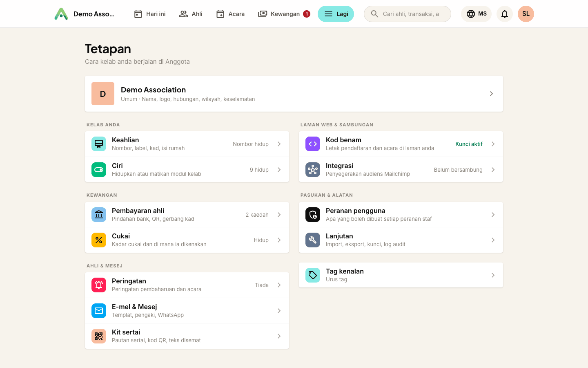Click the Peranan pengguna shield icon
The width and height of the screenshot is (588, 368).
[313, 215]
